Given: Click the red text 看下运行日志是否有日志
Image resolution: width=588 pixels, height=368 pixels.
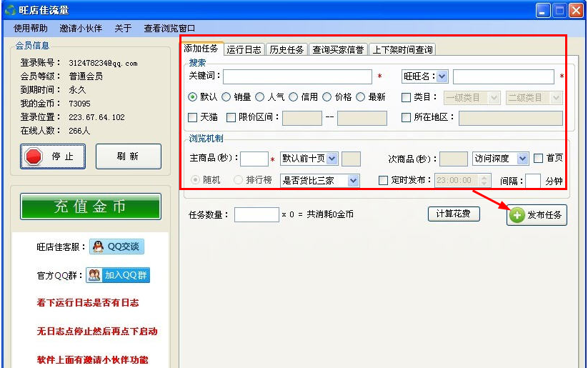Looking at the screenshot, I should click(88, 303).
